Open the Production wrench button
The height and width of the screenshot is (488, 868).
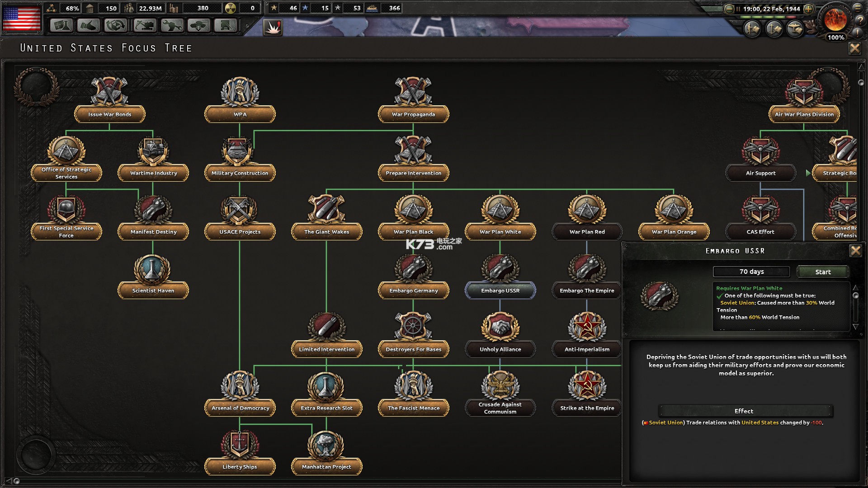click(x=171, y=25)
